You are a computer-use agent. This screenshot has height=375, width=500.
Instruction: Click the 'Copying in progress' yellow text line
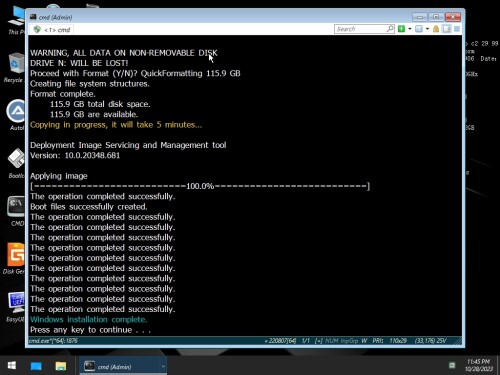pos(116,125)
